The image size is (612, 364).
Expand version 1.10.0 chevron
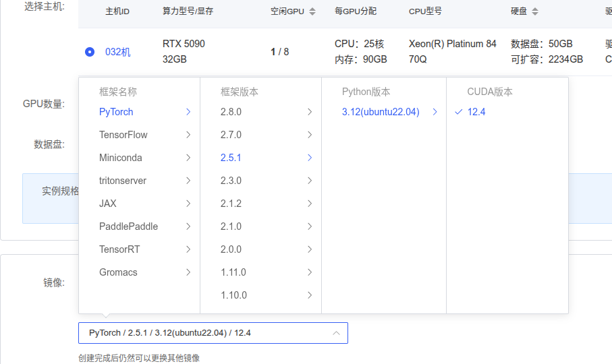point(310,295)
